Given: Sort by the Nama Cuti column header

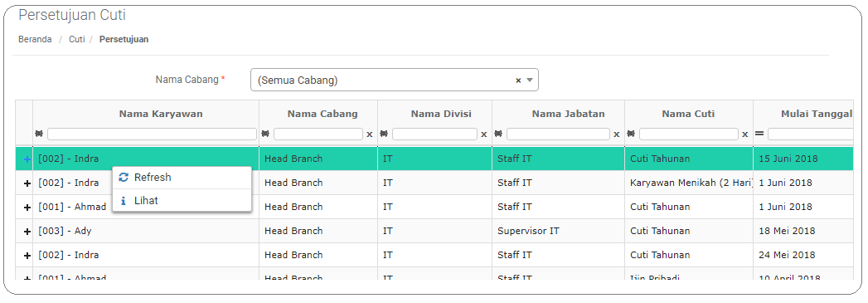Looking at the screenshot, I should click(x=688, y=114).
